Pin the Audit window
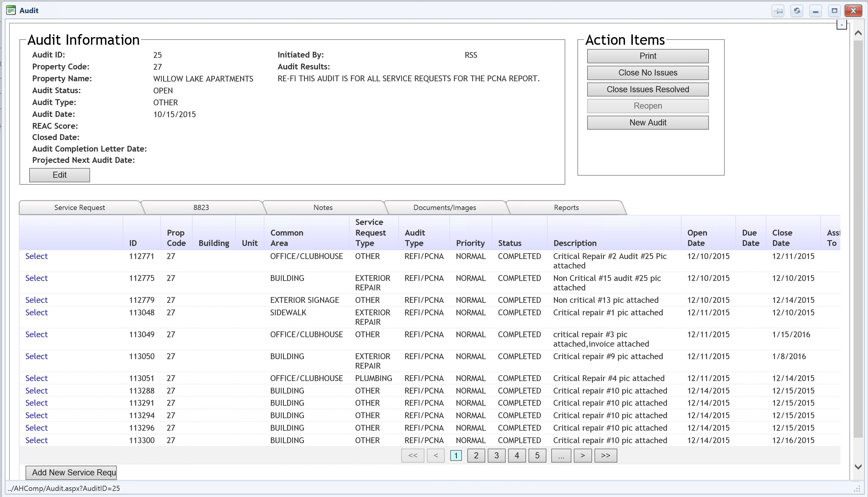 click(778, 11)
